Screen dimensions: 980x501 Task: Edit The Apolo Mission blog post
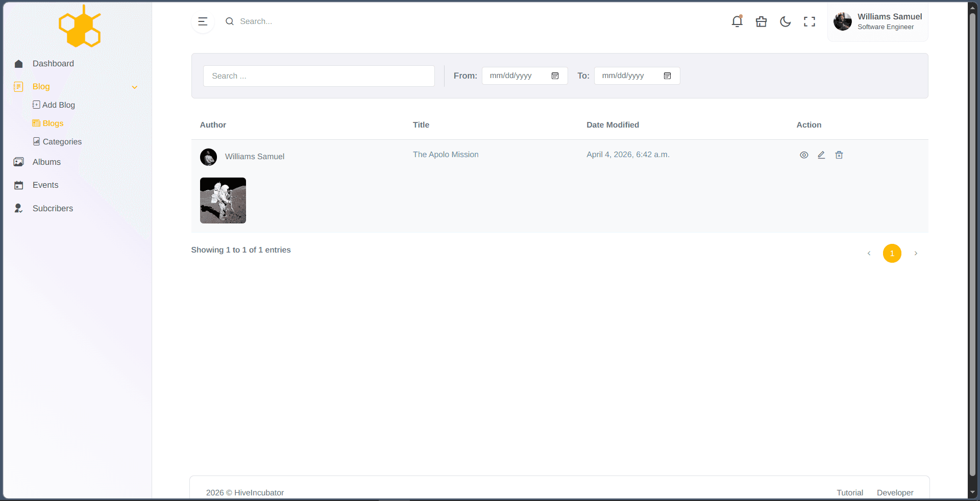click(x=821, y=155)
